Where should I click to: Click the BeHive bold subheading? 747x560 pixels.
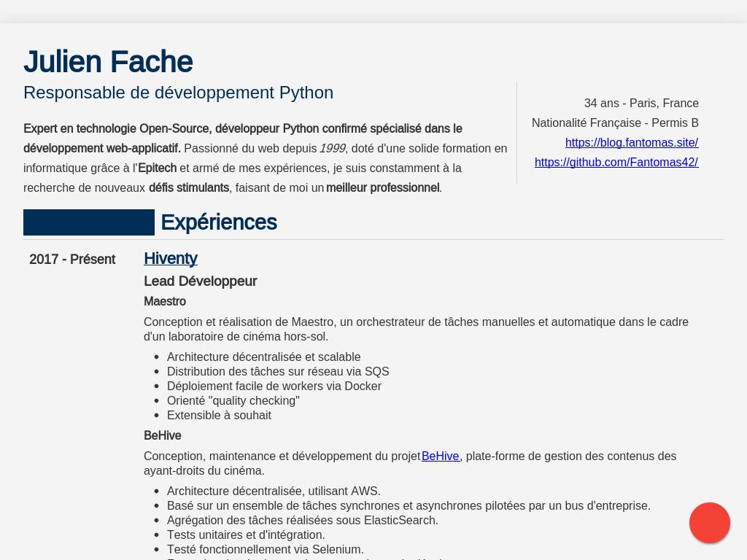[x=163, y=435]
